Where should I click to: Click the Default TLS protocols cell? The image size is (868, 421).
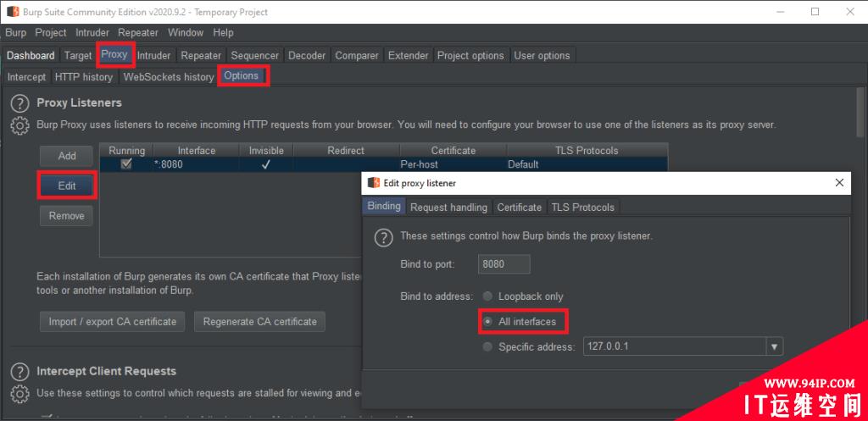pos(587,164)
